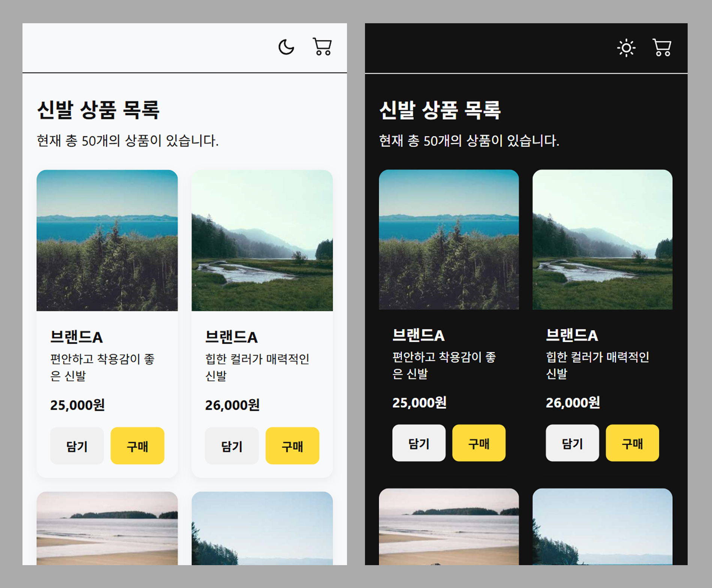Image resolution: width=712 pixels, height=588 pixels.
Task: Switch to light theme with the sun icon
Action: (x=627, y=48)
